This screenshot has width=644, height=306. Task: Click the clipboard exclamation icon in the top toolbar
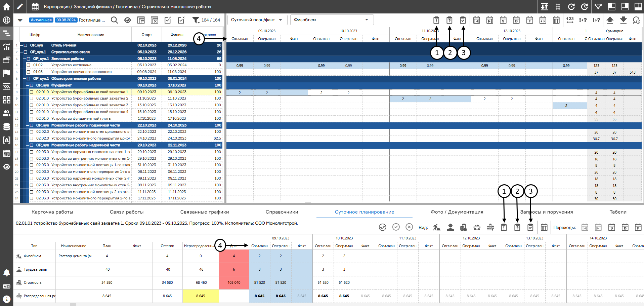click(x=436, y=20)
